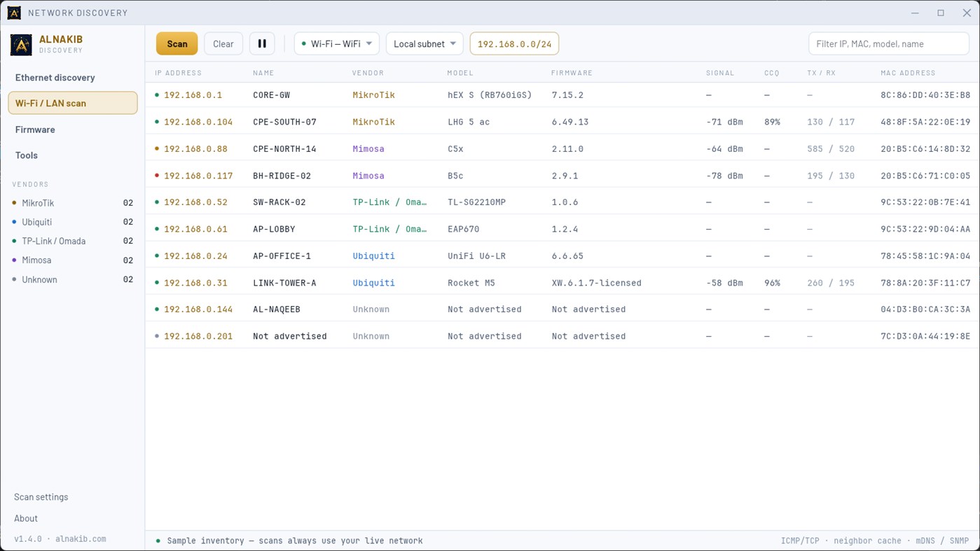Open the Local subnet dropdown
This screenshot has height=551, width=980.
pyautogui.click(x=425, y=43)
